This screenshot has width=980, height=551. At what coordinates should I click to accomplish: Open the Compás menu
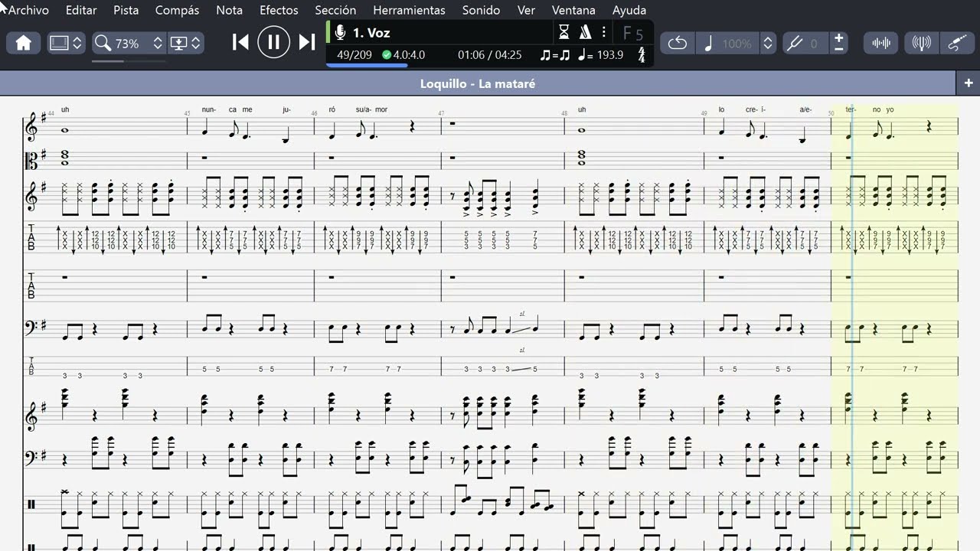tap(177, 10)
